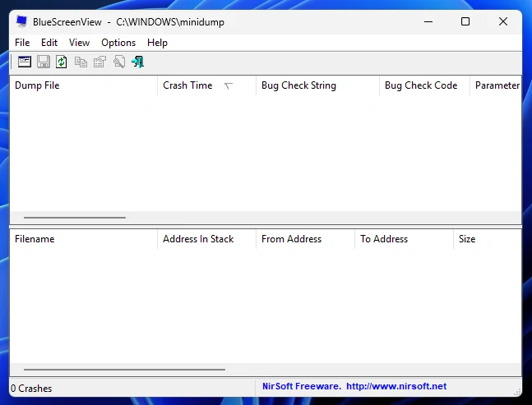The width and height of the screenshot is (532, 405).
Task: Click the lower pane horizontal scrollbar
Action: pos(124,370)
